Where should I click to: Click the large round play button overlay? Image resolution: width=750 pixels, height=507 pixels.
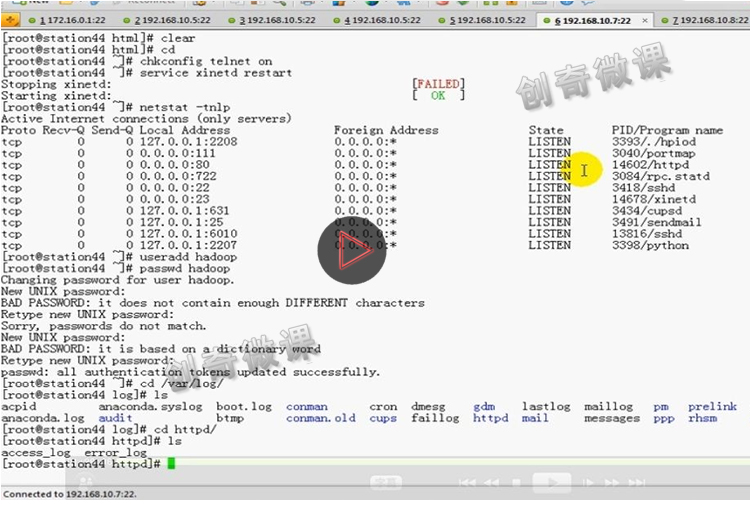[352, 250]
